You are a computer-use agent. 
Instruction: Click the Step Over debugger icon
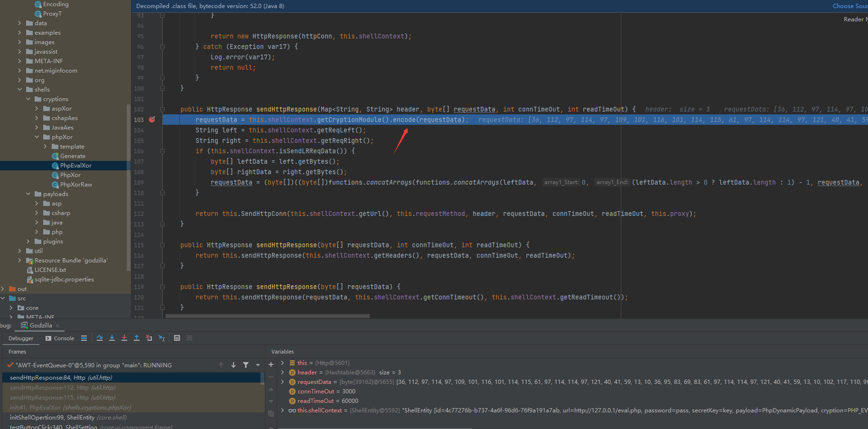tap(100, 338)
